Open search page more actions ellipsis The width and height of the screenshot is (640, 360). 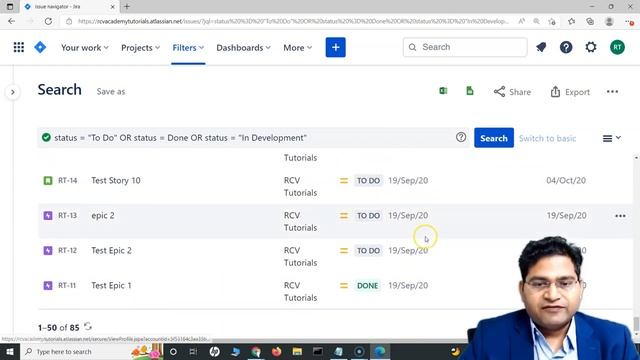[612, 92]
